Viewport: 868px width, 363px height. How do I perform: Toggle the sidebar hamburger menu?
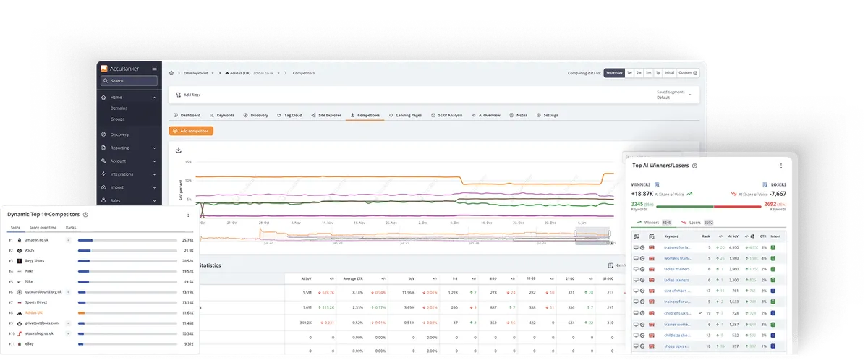pos(153,69)
